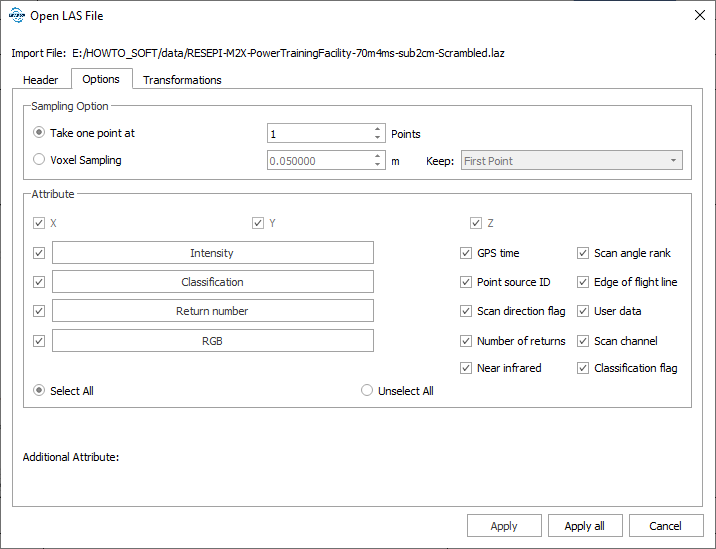Image resolution: width=716 pixels, height=549 pixels.
Task: Switch to the Header tab
Action: (41, 80)
